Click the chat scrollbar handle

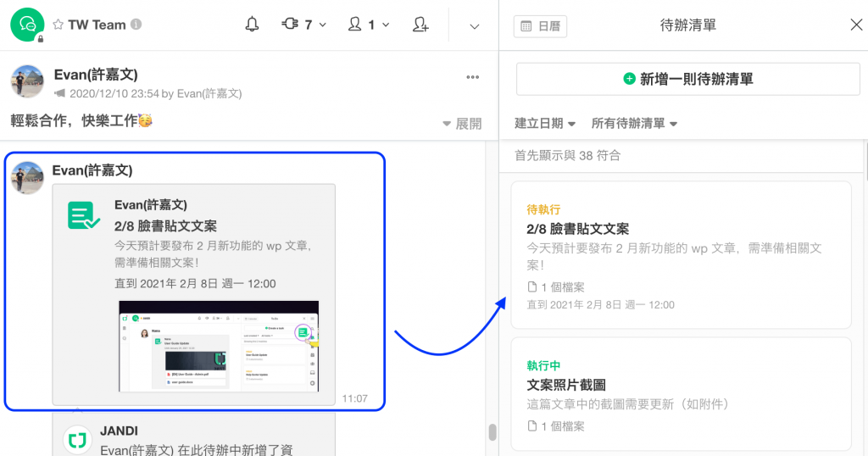[492, 432]
